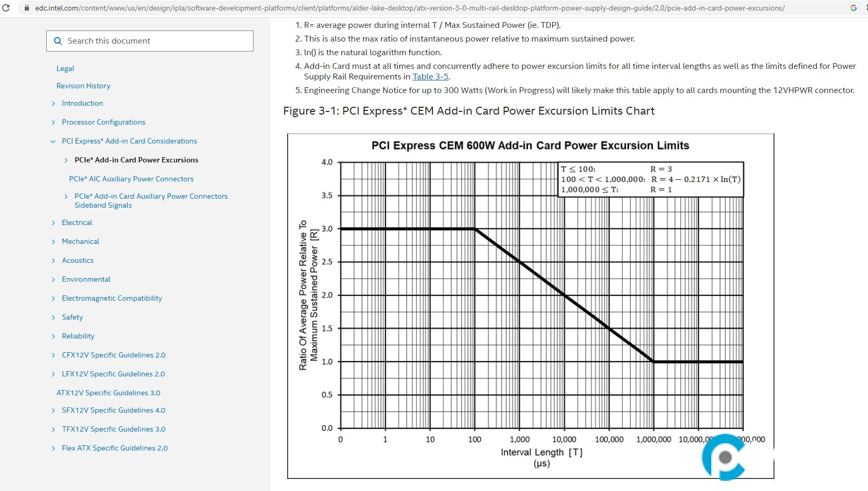The image size is (868, 491).
Task: Expand the Introduction section
Action: pyautogui.click(x=53, y=104)
